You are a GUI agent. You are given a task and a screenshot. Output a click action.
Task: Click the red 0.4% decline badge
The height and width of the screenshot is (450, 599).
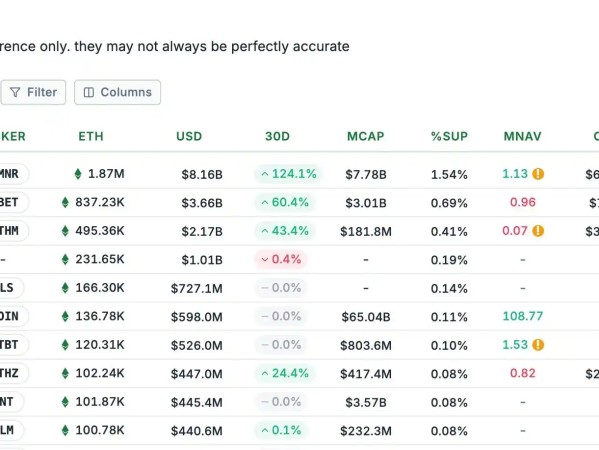tap(281, 259)
